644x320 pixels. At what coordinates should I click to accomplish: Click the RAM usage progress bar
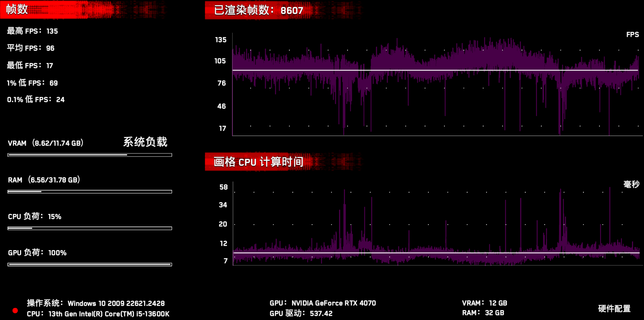[x=90, y=192]
